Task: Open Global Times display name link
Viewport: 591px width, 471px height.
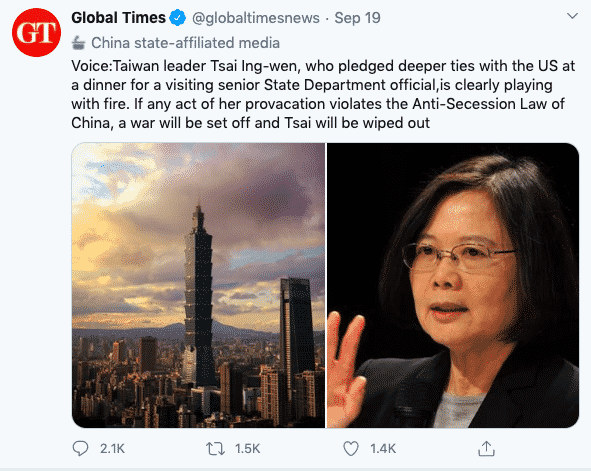Action: tap(118, 18)
